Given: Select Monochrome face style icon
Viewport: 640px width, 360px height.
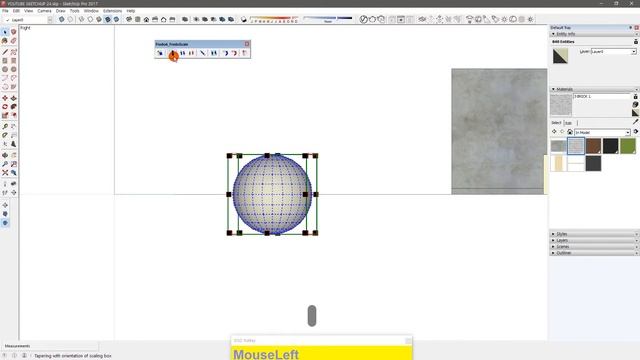Looking at the screenshot, I should coord(116,19).
